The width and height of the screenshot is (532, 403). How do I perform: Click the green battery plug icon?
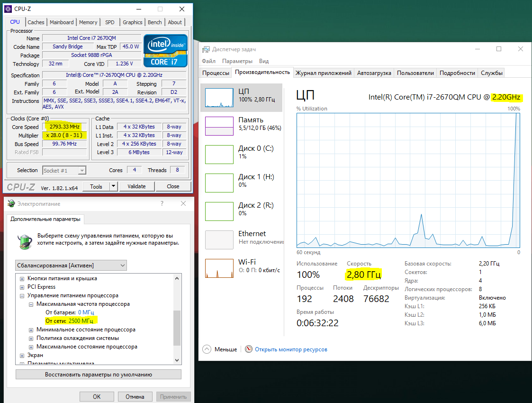pos(25,241)
